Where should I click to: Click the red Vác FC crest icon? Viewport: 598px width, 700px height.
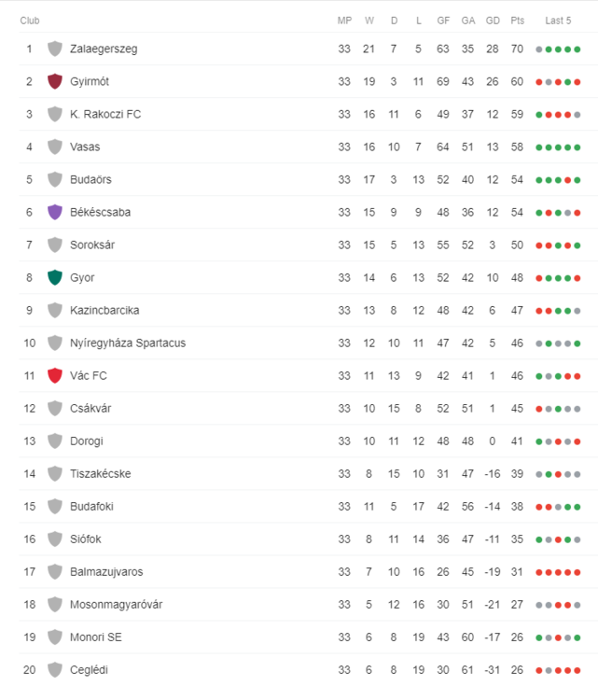(x=55, y=375)
